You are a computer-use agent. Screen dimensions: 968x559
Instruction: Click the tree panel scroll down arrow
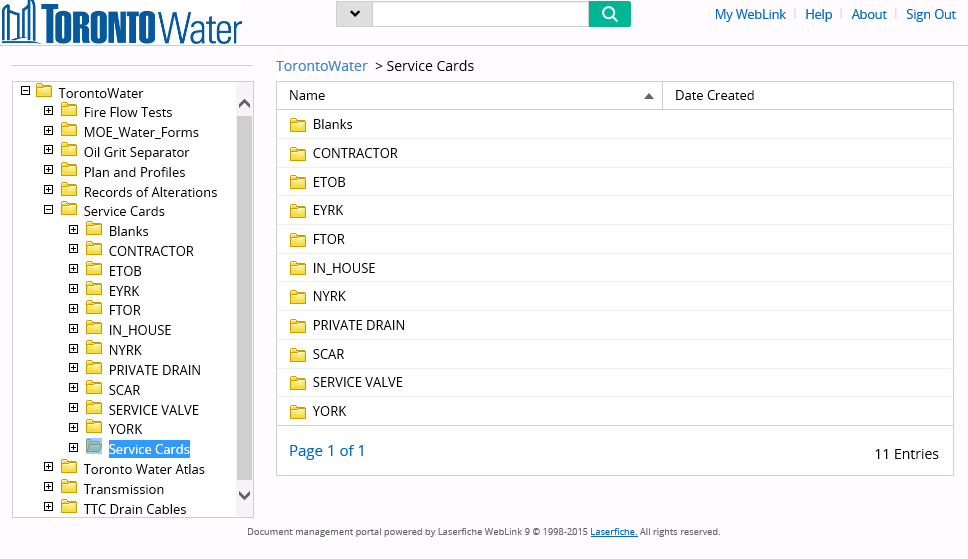pos(244,495)
